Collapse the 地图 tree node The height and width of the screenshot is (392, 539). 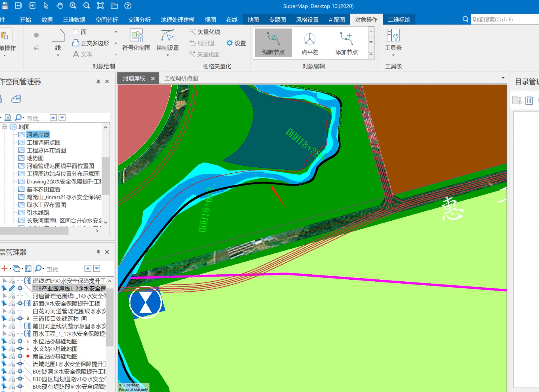click(5, 127)
